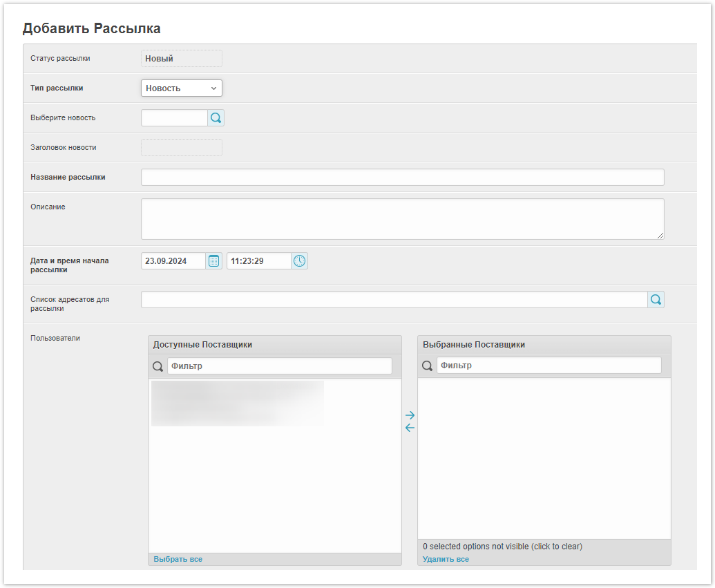Expand the Тип рассылки dropdown
This screenshot has width=715, height=588.
pyautogui.click(x=182, y=88)
